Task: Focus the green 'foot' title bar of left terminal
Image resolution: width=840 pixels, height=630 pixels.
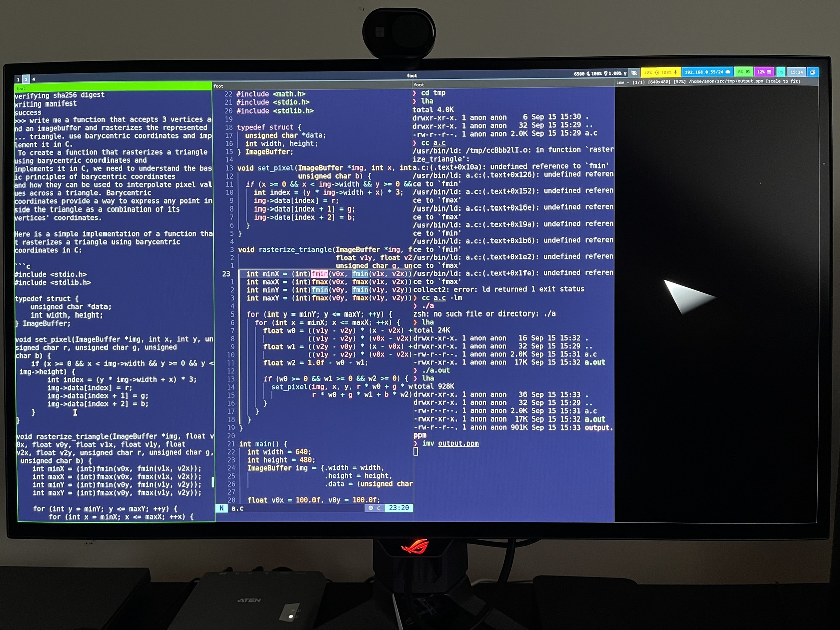Action: (x=114, y=86)
